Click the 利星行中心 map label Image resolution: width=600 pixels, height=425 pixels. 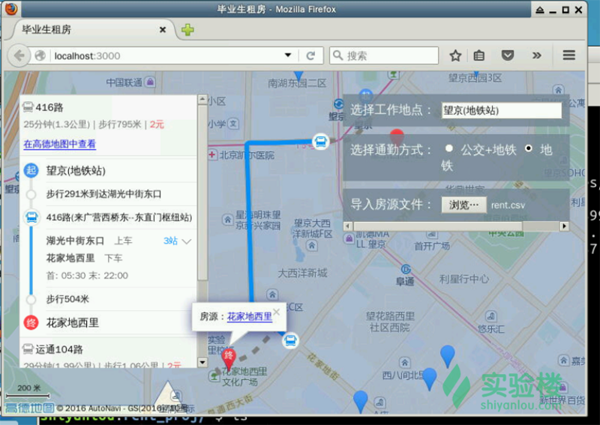coord(464,279)
